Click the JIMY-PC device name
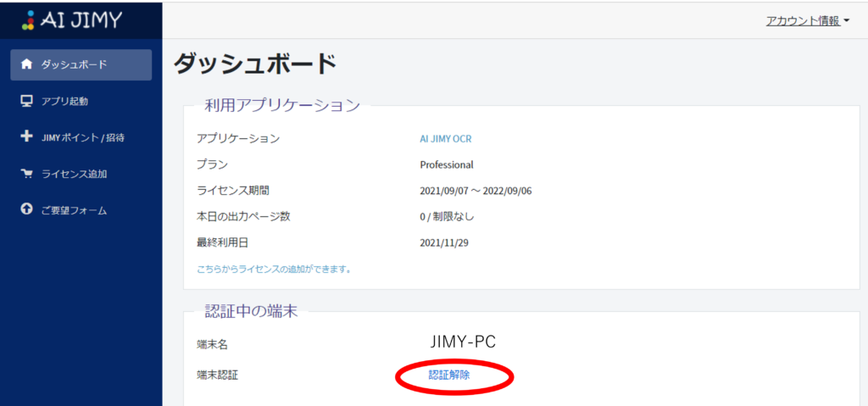 (x=463, y=342)
